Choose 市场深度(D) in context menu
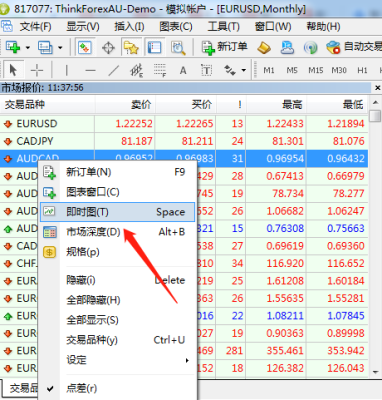Image resolution: width=382 pixels, height=400 pixels. [x=117, y=232]
